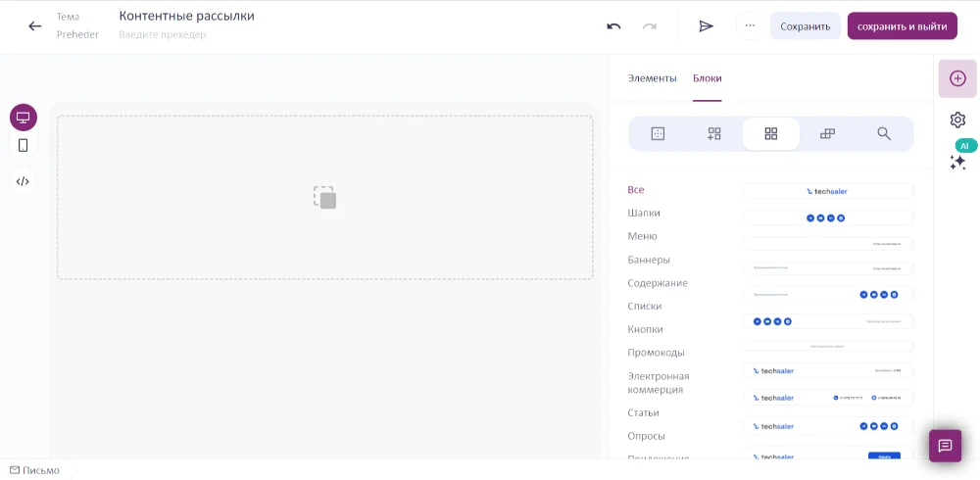
Task: Open the AI assistant sparkle icon
Action: click(958, 162)
